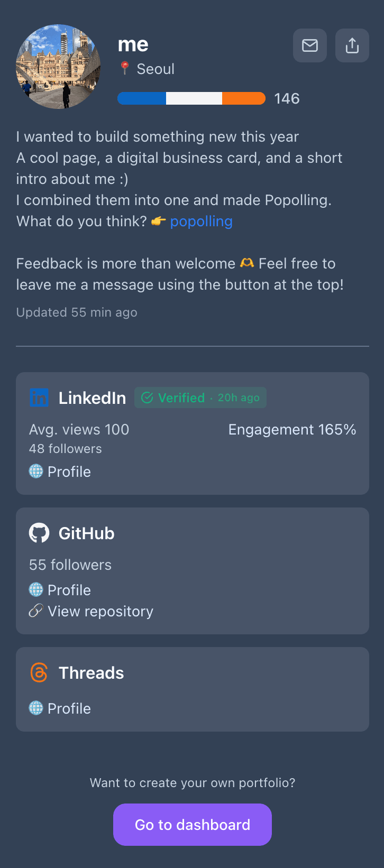
Task: Click the Engagement 165% stat
Action: 292,429
